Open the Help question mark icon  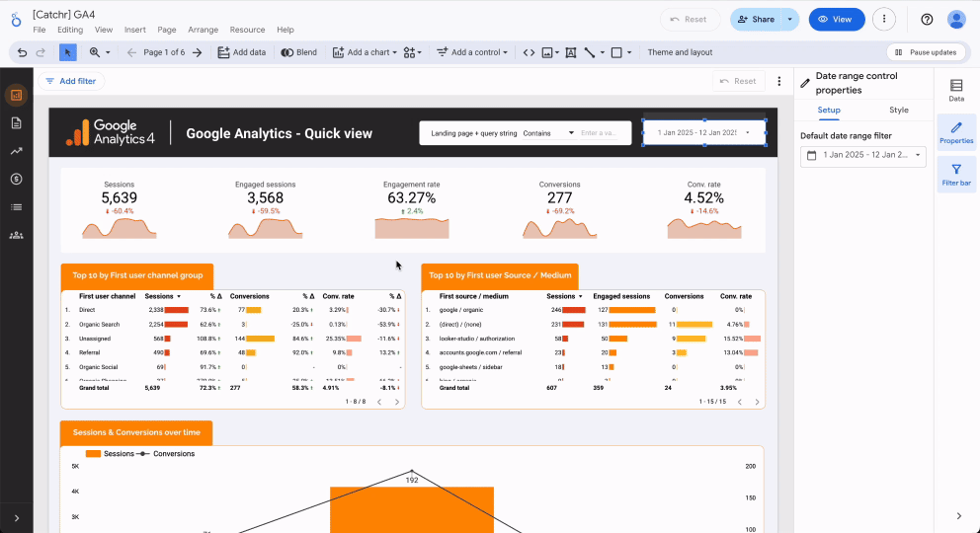point(927,20)
